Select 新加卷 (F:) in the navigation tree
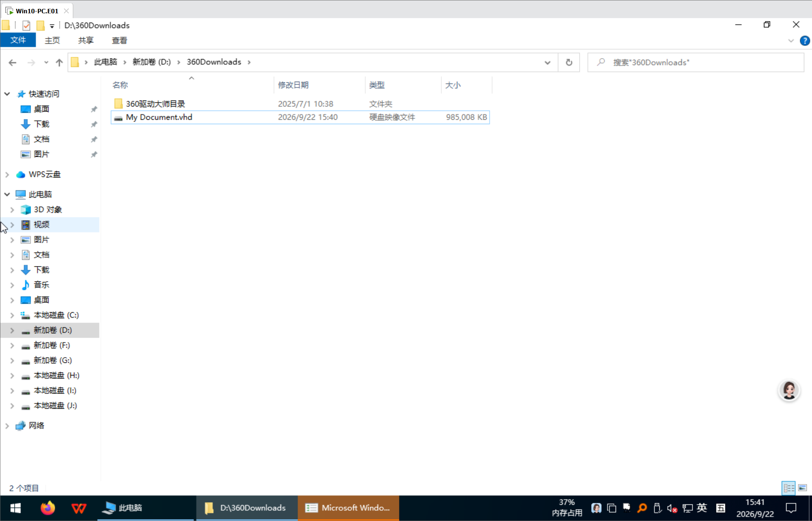 [52, 345]
